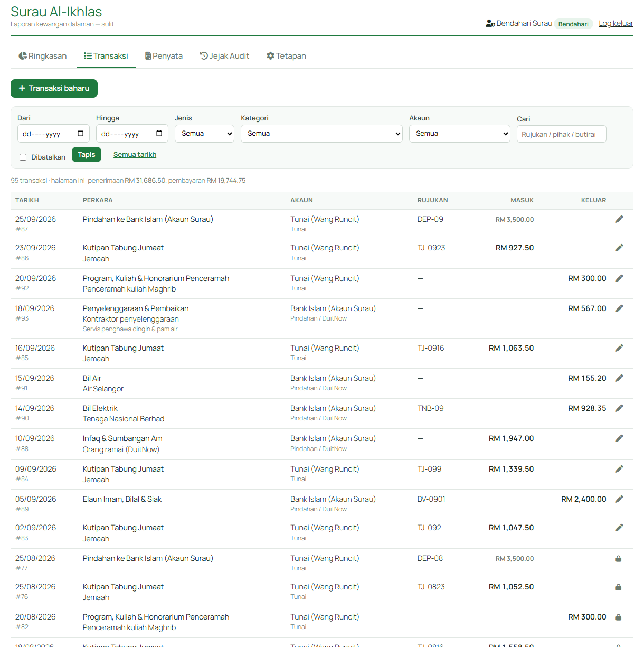
Task: Click the RUJUKAN column header
Action: (x=432, y=200)
